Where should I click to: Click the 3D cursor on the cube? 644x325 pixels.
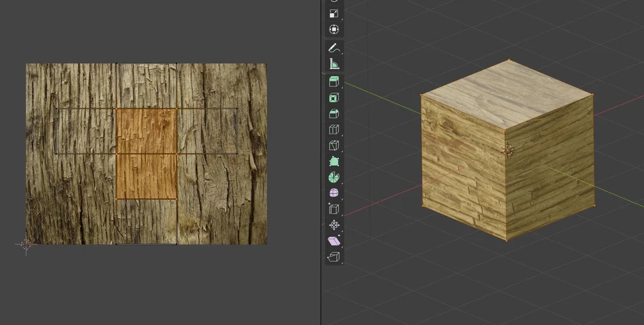point(507,150)
